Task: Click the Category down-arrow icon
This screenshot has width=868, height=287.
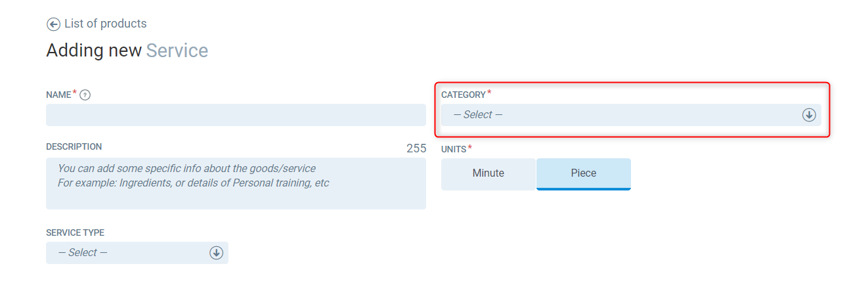Action: point(808,115)
